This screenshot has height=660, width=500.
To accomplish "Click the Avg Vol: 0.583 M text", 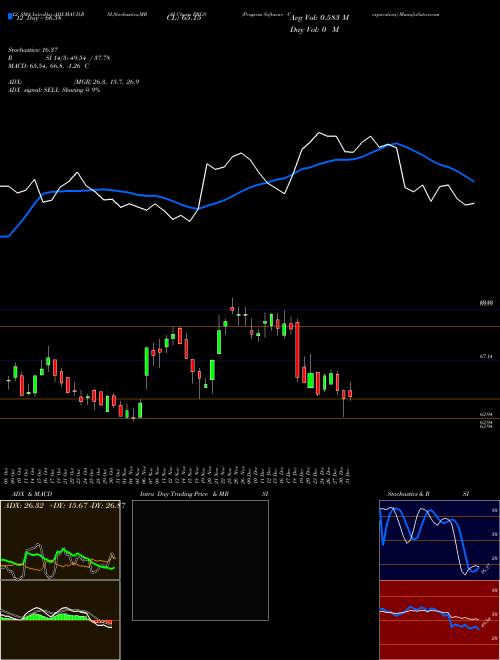I will point(319,18).
